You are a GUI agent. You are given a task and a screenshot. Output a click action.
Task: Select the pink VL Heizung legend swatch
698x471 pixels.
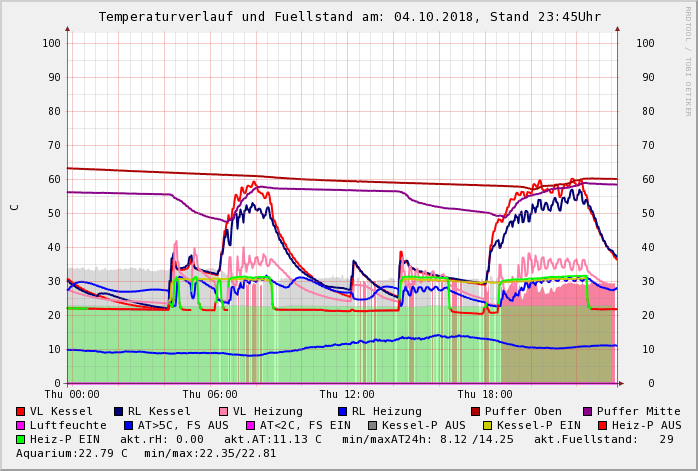tap(223, 411)
